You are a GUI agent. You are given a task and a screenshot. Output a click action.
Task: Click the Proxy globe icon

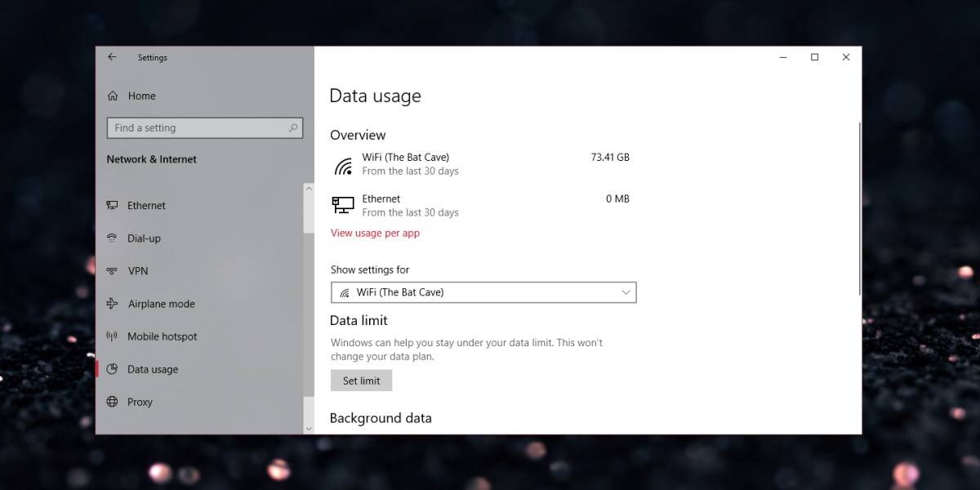tap(112, 402)
